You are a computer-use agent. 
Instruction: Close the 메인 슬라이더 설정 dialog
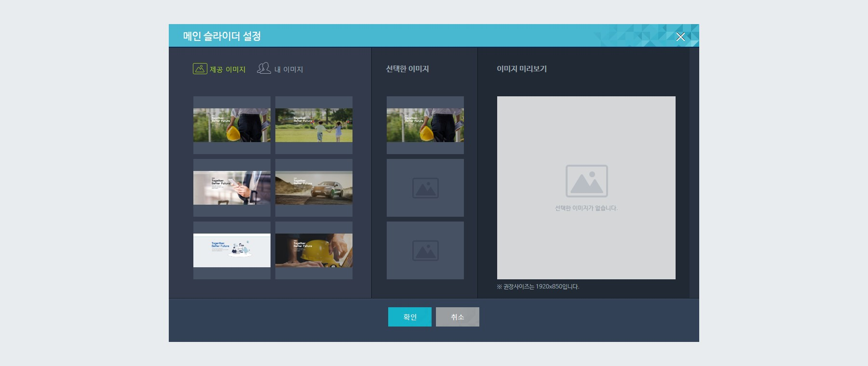(x=680, y=37)
